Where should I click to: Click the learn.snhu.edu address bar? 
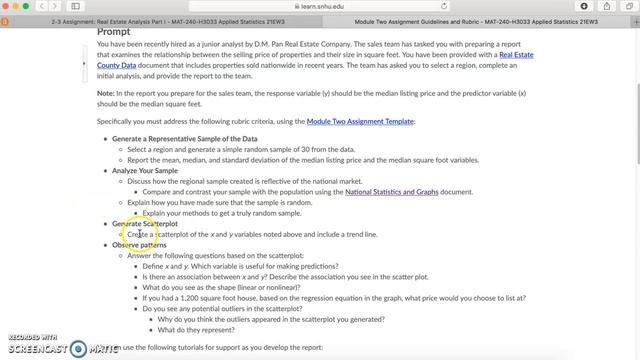tap(319, 6)
